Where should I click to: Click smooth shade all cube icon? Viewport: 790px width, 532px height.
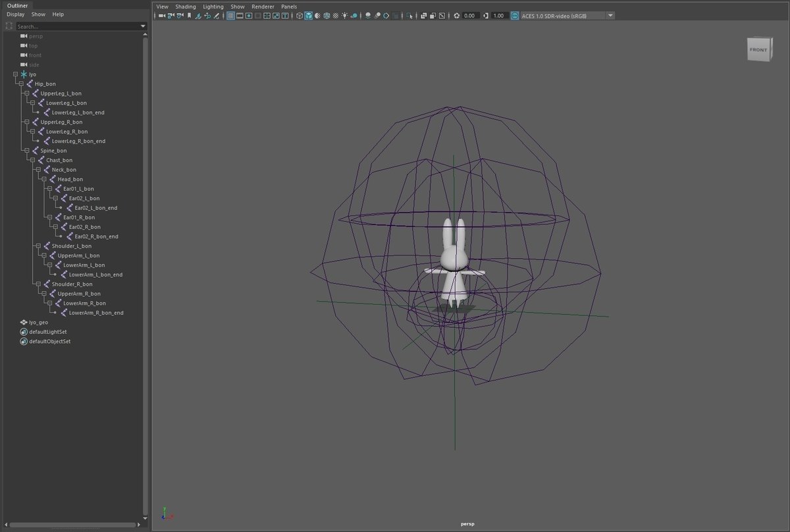308,16
